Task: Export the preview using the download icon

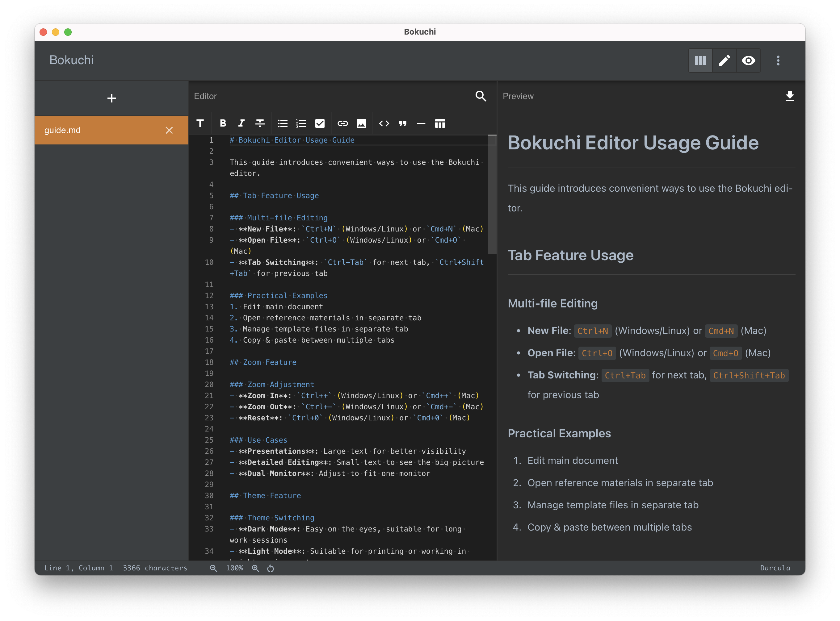Action: coord(790,96)
